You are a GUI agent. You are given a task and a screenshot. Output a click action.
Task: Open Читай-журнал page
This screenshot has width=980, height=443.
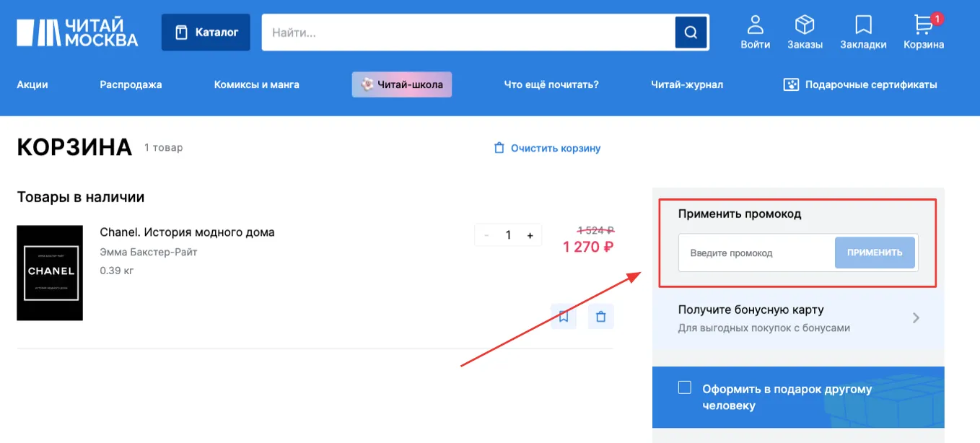[x=687, y=84]
